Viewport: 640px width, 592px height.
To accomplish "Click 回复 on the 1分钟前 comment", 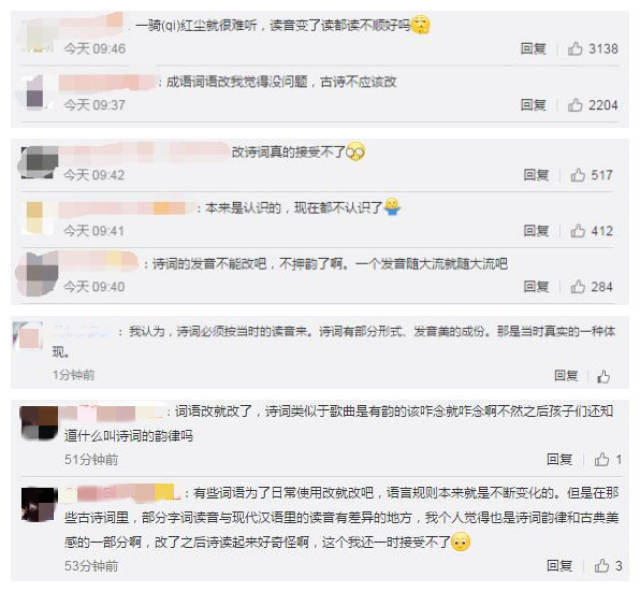I will pos(566,375).
